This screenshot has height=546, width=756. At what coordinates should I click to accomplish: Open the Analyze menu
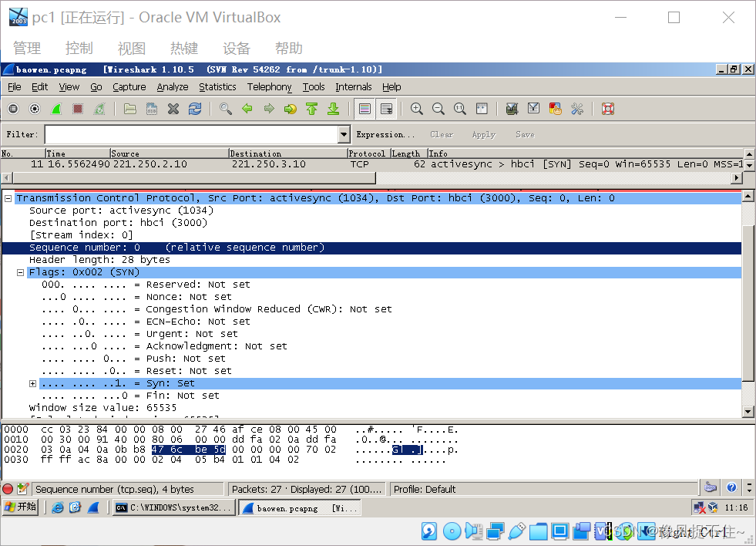tap(173, 87)
